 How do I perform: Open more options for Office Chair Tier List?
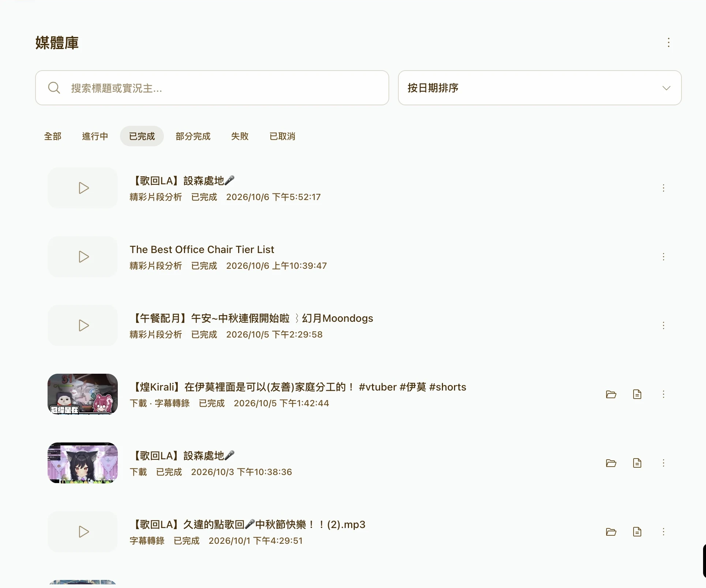(x=663, y=257)
